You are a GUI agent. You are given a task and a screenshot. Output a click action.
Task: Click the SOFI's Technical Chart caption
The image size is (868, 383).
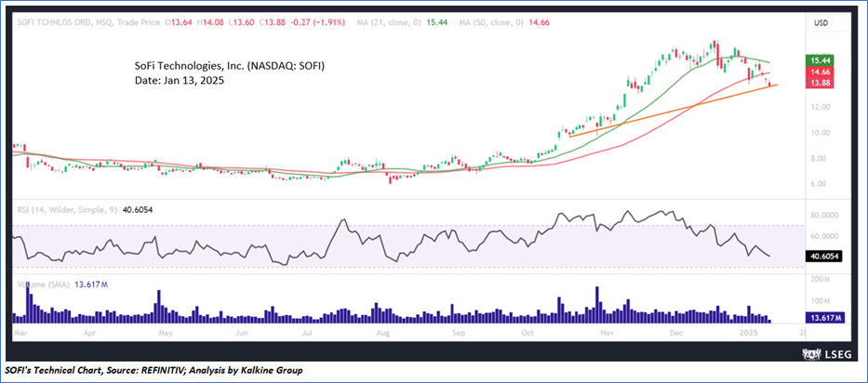(x=154, y=371)
